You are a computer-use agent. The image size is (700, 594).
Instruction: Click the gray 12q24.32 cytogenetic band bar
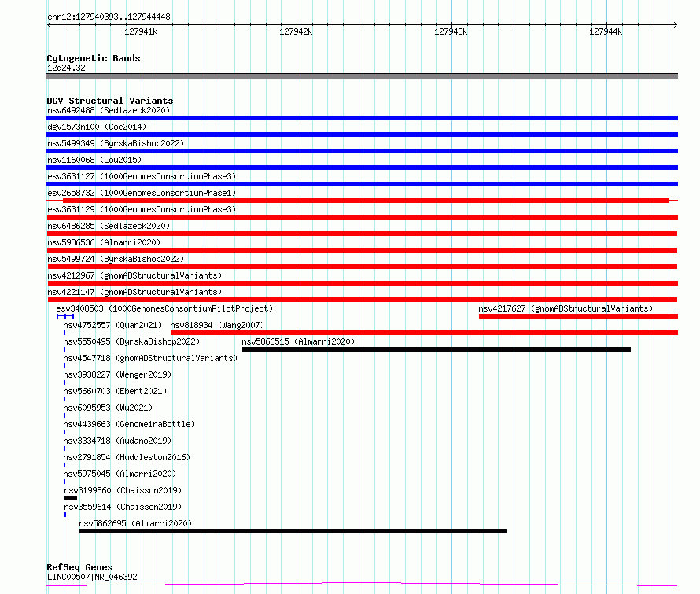pyautogui.click(x=362, y=76)
